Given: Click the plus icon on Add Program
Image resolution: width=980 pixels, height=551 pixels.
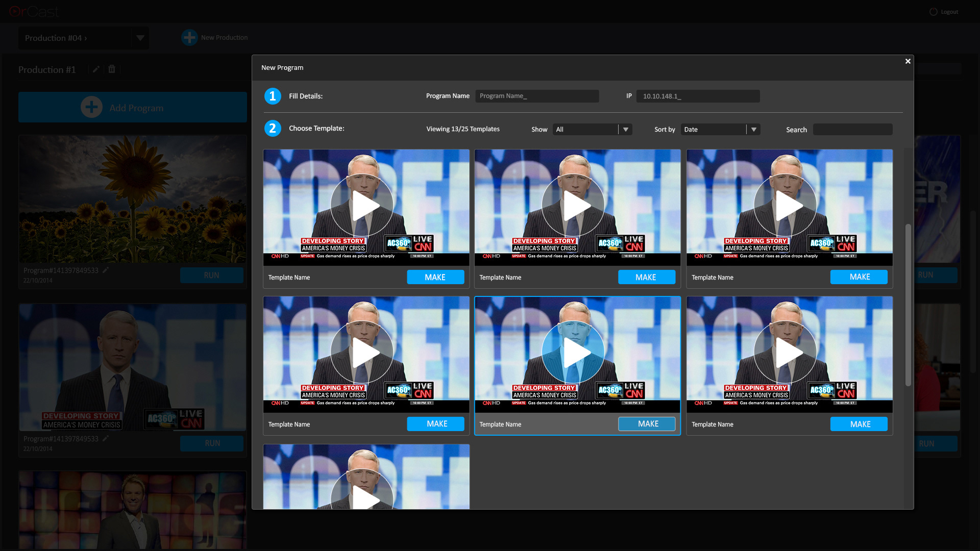Looking at the screenshot, I should point(91,108).
